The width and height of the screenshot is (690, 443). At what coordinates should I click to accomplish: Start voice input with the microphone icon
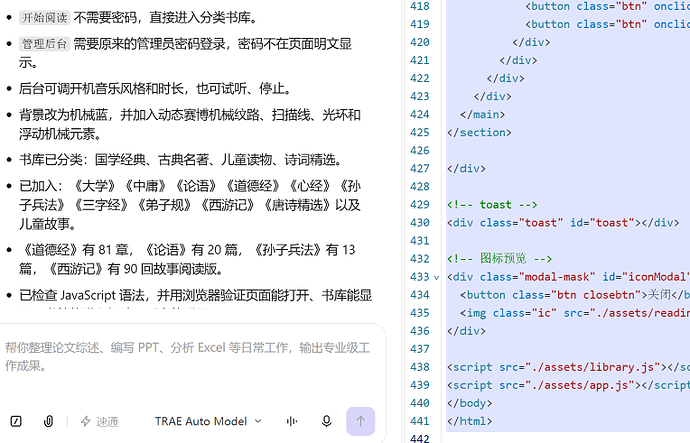click(x=327, y=421)
